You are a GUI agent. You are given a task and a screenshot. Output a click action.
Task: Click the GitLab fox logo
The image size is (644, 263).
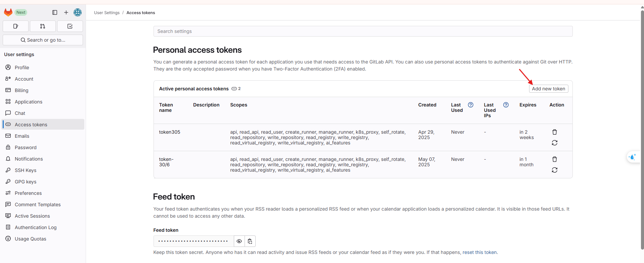pos(8,12)
